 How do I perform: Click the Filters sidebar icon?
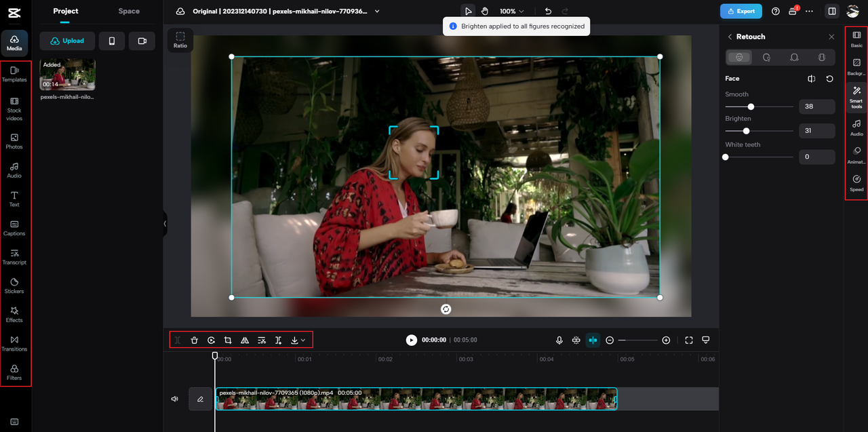tap(14, 372)
